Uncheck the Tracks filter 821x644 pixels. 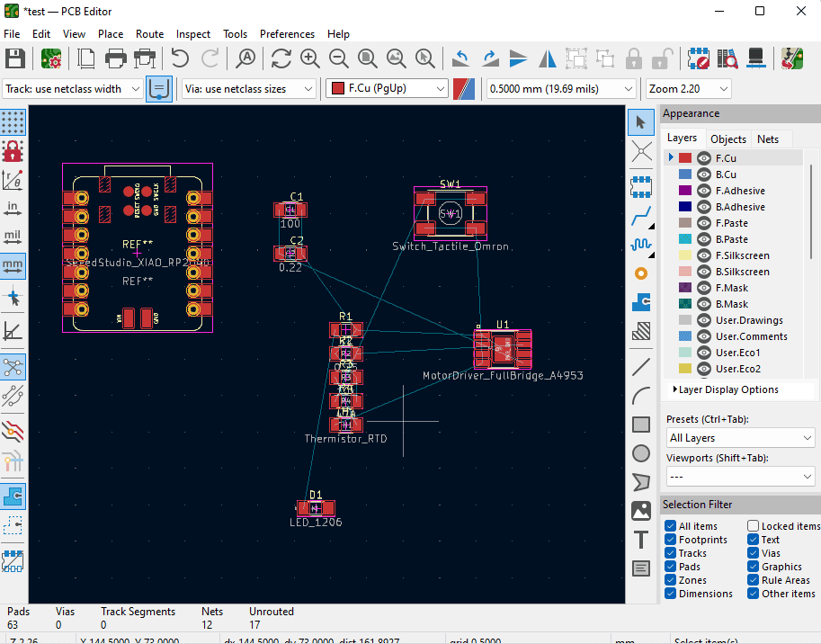670,553
